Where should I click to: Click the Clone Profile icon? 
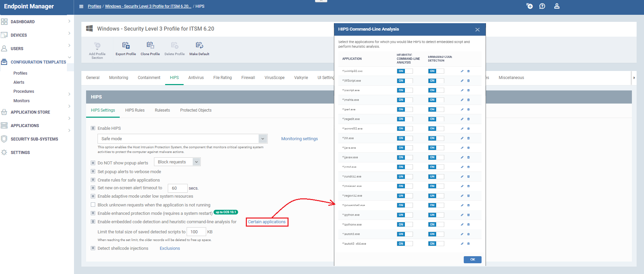pyautogui.click(x=150, y=45)
